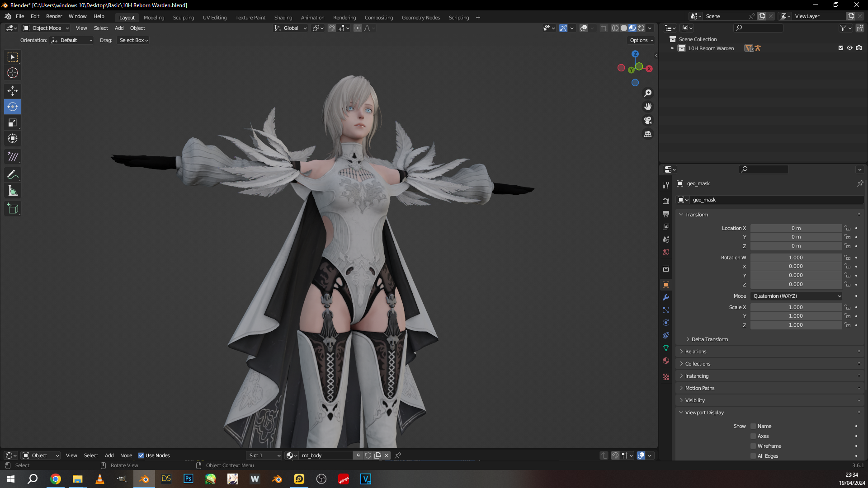This screenshot has height=488, width=868.
Task: Open the node editor Node menu
Action: [x=126, y=455]
